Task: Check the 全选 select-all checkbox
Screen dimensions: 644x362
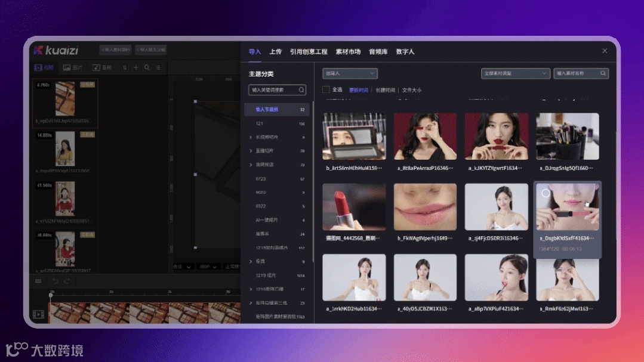Action: (326, 89)
